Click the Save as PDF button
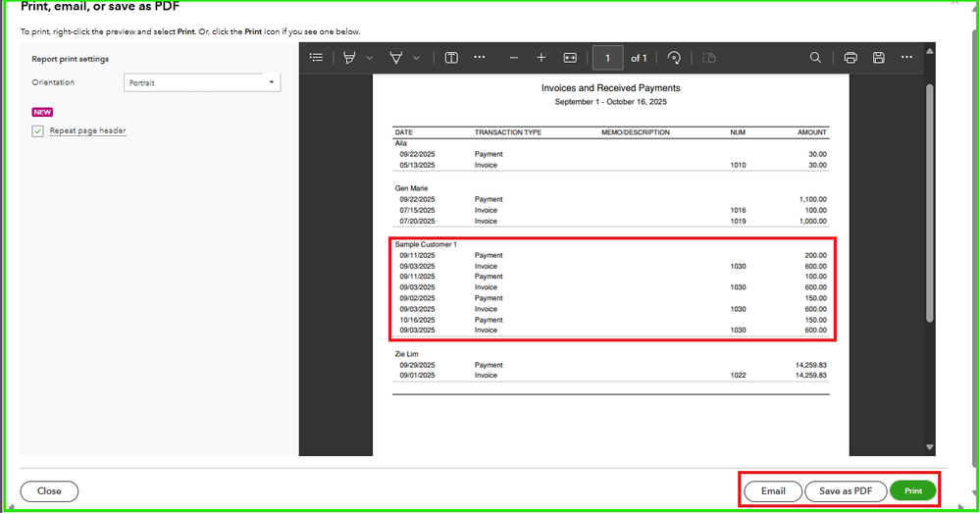This screenshot has height=513, width=980. pos(845,490)
